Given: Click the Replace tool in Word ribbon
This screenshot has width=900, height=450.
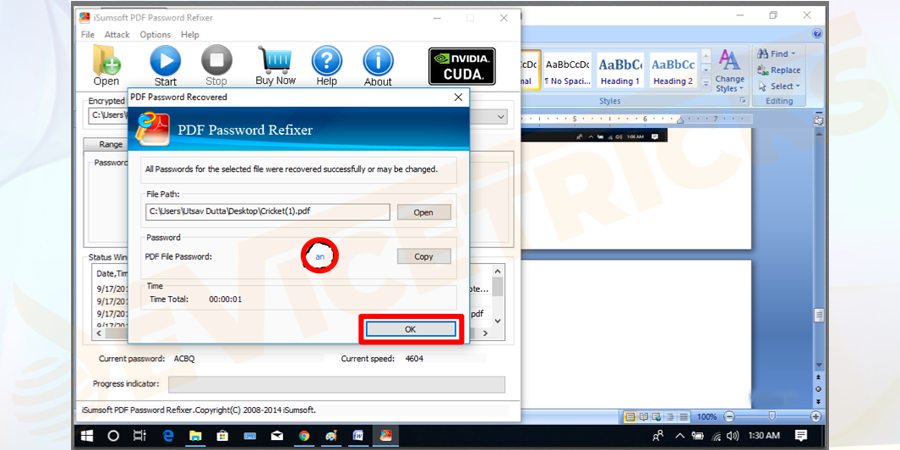Looking at the screenshot, I should (x=778, y=70).
